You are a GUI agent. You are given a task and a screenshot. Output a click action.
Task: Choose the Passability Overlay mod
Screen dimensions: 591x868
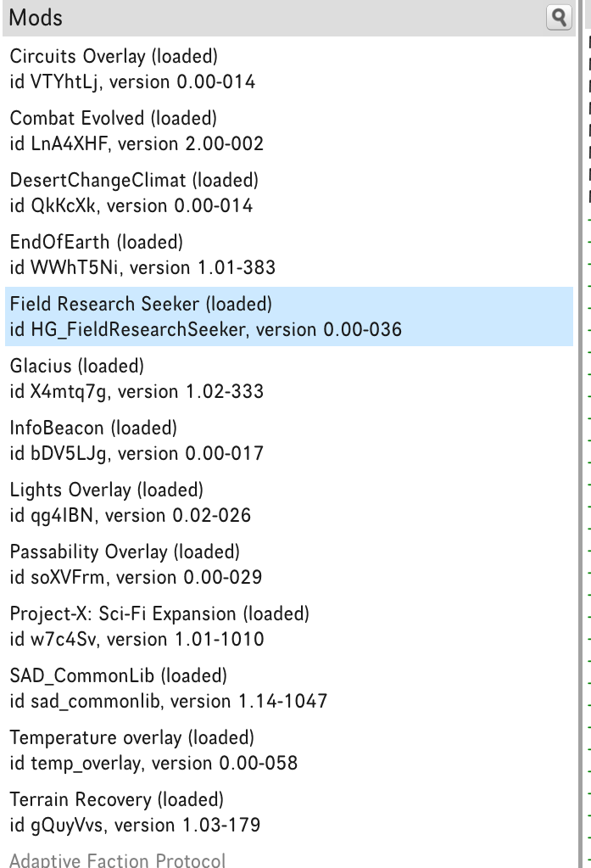click(x=125, y=552)
